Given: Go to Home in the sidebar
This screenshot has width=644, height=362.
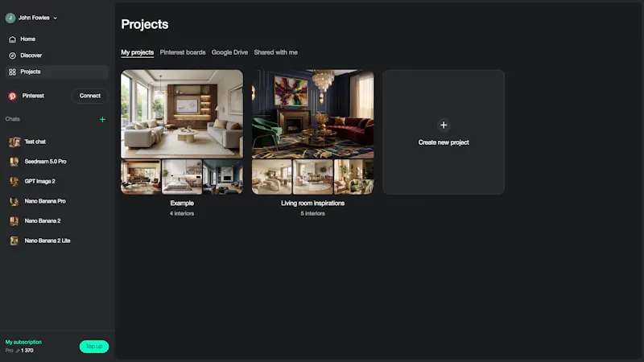Looking at the screenshot, I should (x=56, y=39).
